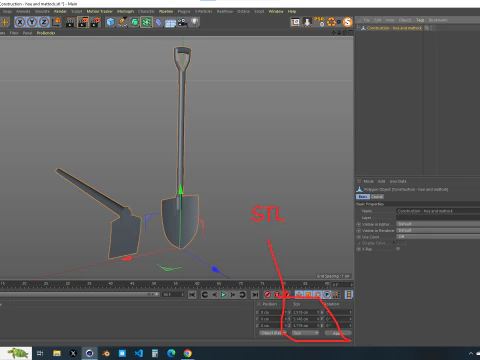Click the point level animation icon
480x360 pixels.
336,295
